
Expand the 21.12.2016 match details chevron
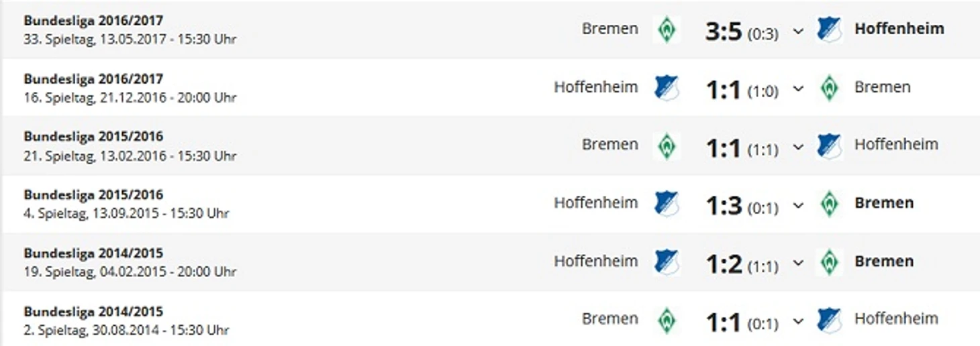(x=798, y=89)
